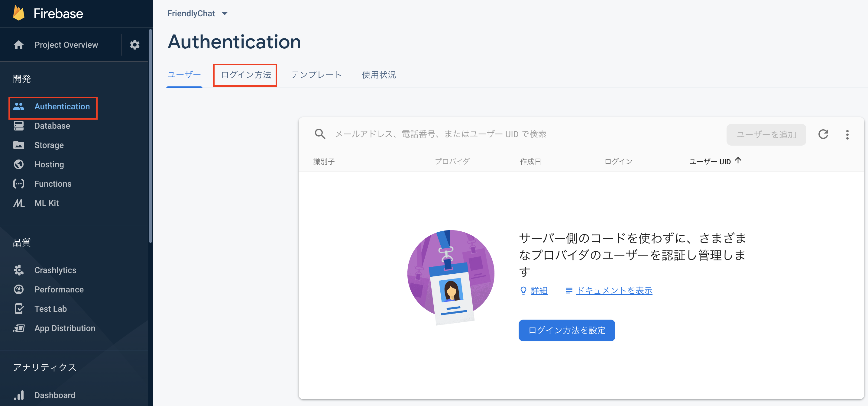The width and height of the screenshot is (868, 406).
Task: Open Crashlytics from the sidebar
Action: click(x=18, y=270)
